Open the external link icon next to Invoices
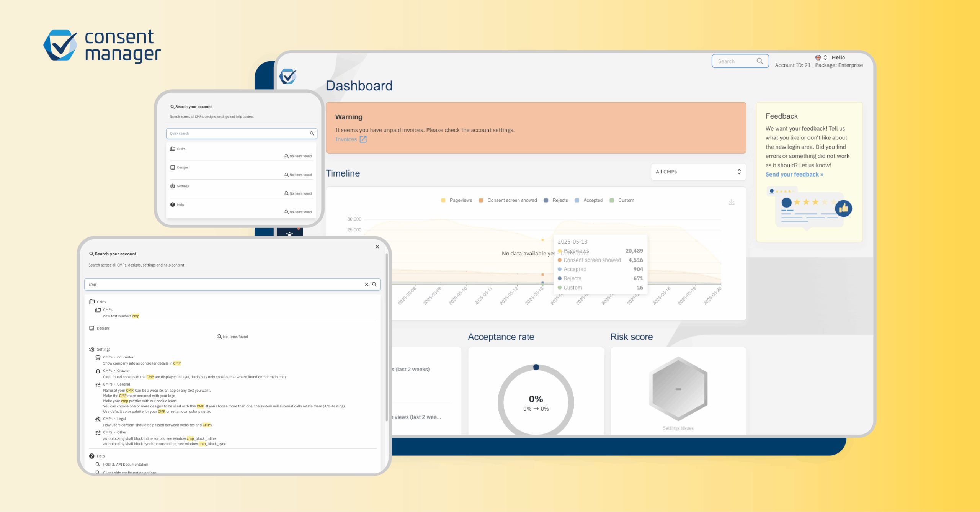The height and width of the screenshot is (512, 980). (363, 139)
